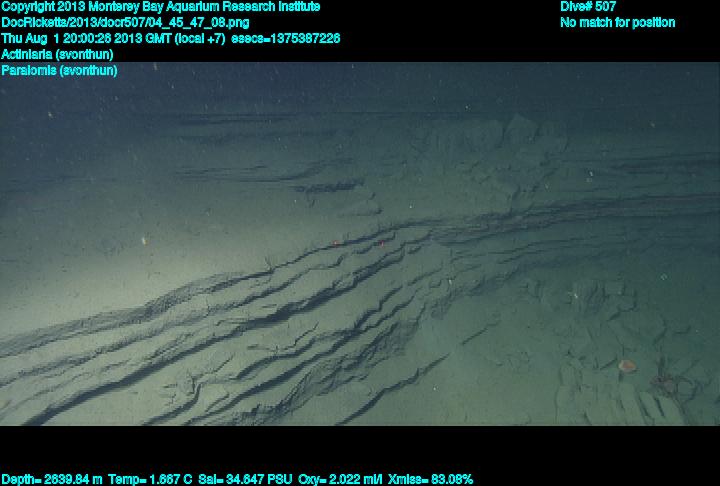The width and height of the screenshot is (720, 486).
Task: Click the orange sea anemone on the seafloor
Action: (627, 366)
